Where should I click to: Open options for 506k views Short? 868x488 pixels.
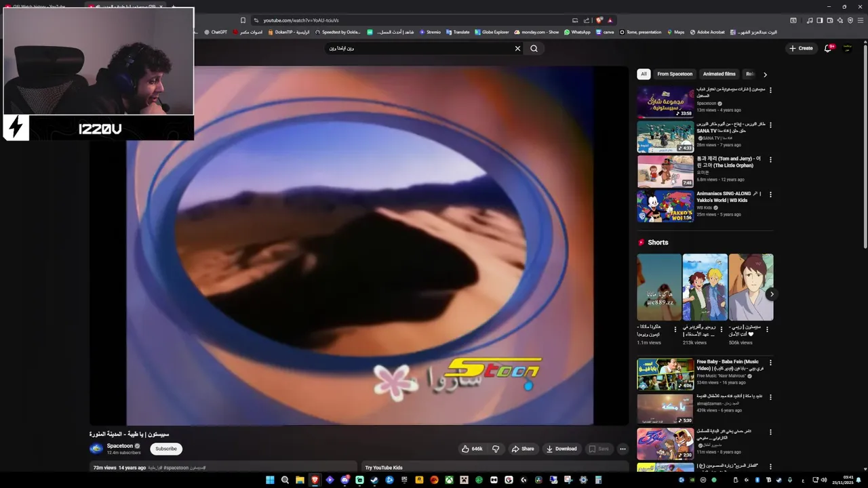click(767, 329)
